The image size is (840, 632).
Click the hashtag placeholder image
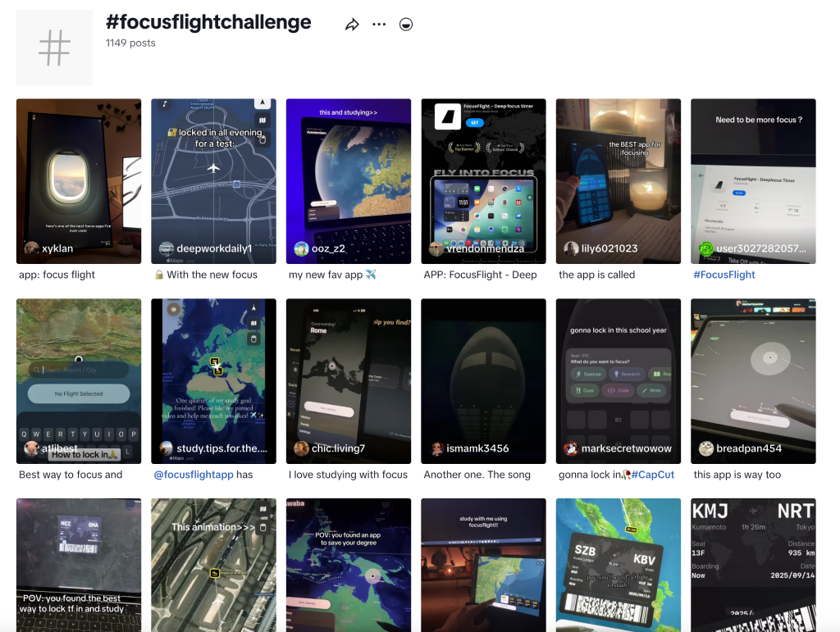(54, 48)
